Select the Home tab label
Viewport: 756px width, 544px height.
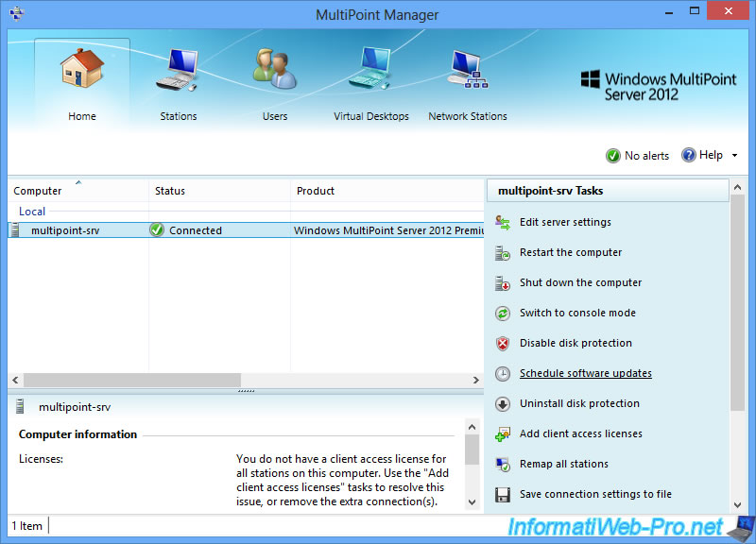coord(82,116)
